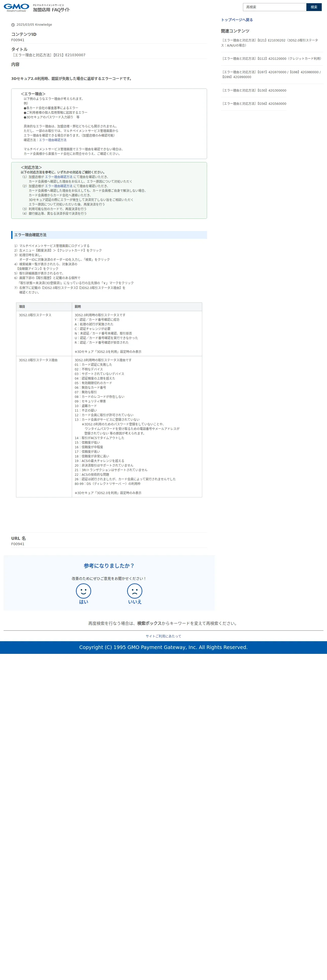Image resolution: width=327 pixels, height=980 pixels.
Task: Click the line 14：取引がACSでタイムアウトした
Action: [x=99, y=438]
